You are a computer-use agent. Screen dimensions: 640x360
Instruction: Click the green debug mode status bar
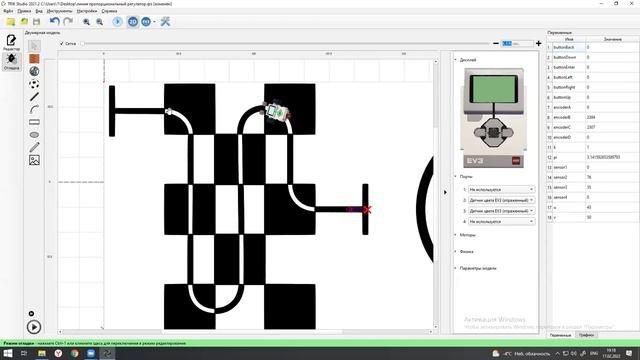click(x=320, y=343)
